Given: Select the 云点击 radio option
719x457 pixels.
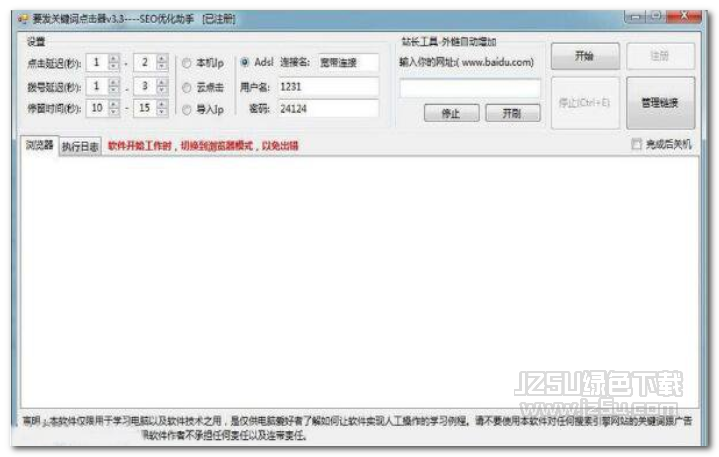Looking at the screenshot, I should point(187,87).
